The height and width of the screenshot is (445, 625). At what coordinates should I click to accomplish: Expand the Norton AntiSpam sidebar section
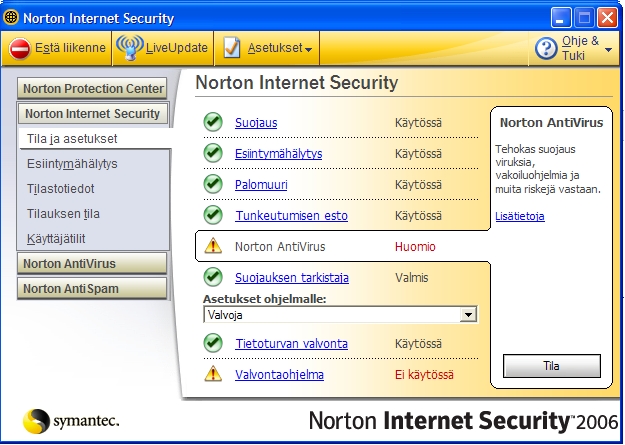pos(92,289)
